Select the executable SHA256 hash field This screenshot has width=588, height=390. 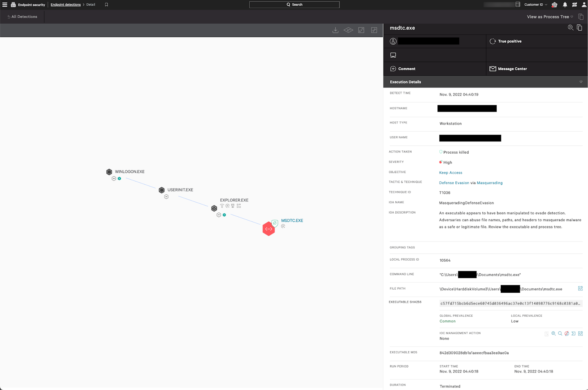point(511,304)
